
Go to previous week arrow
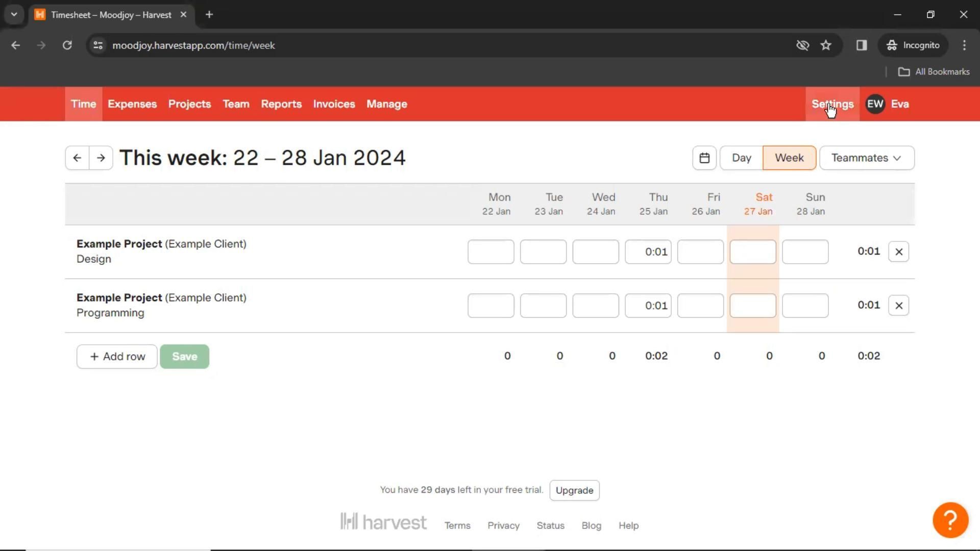point(77,158)
